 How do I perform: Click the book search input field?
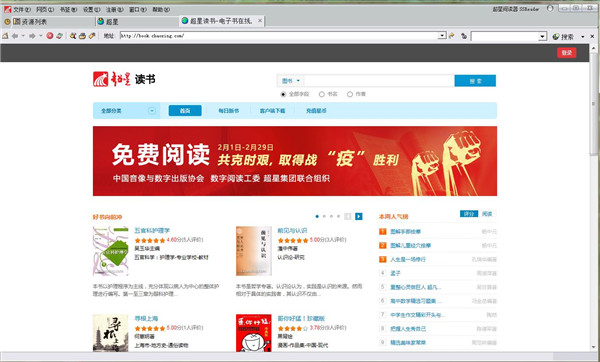pos(379,81)
